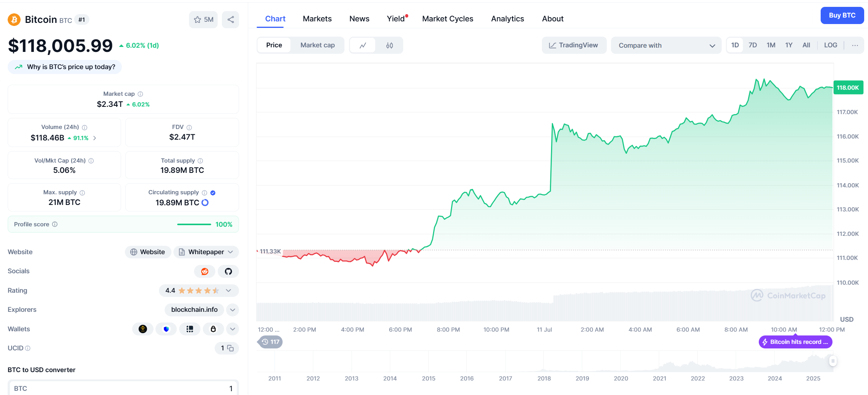868x395 pixels.
Task: Click the Profile score progress bar
Action: click(x=194, y=224)
